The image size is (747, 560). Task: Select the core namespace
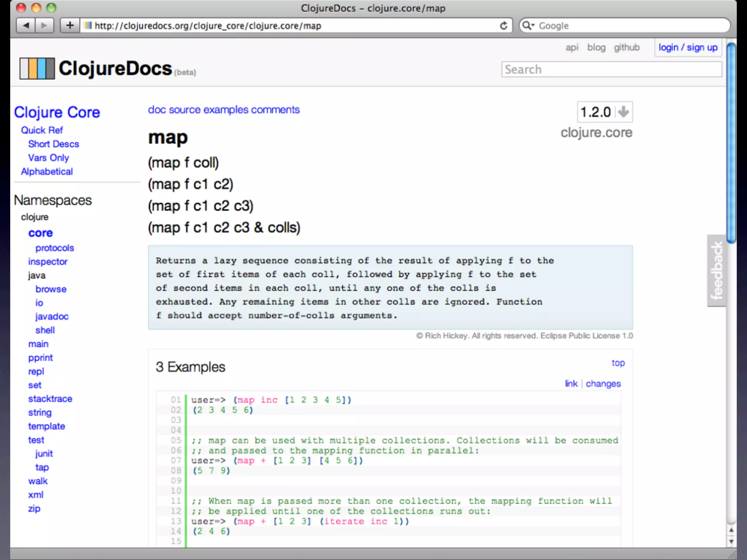40,233
